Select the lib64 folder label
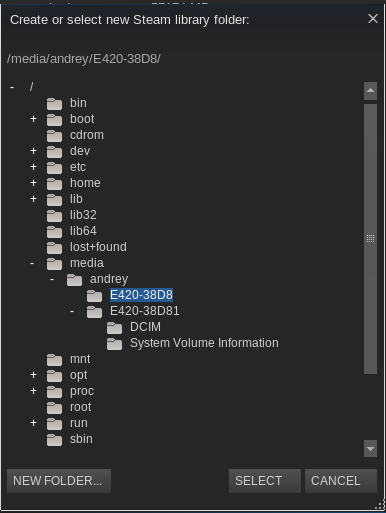This screenshot has height=513, width=386. pos(83,231)
